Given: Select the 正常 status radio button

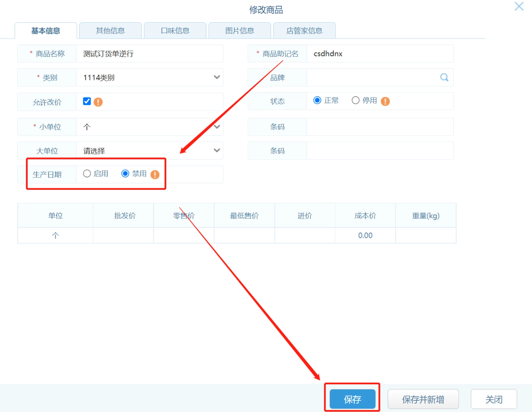Looking at the screenshot, I should (x=317, y=100).
